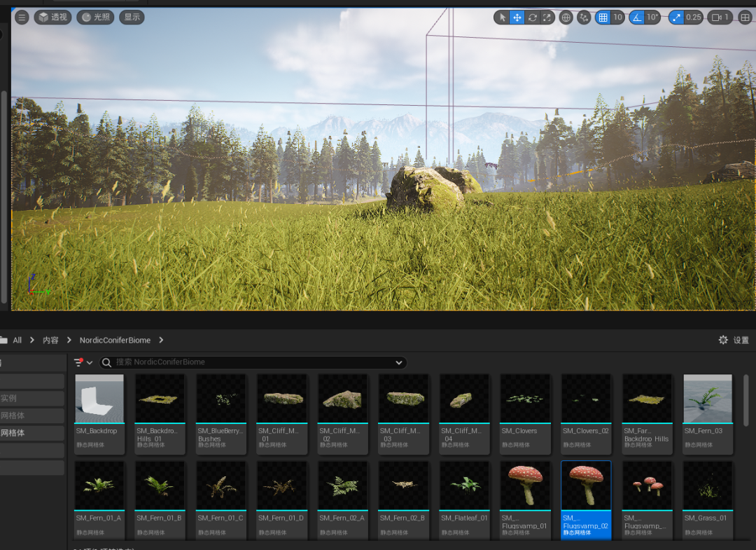The width and height of the screenshot is (756, 550).
Task: Choose the Select objects cursor tool
Action: coord(501,18)
